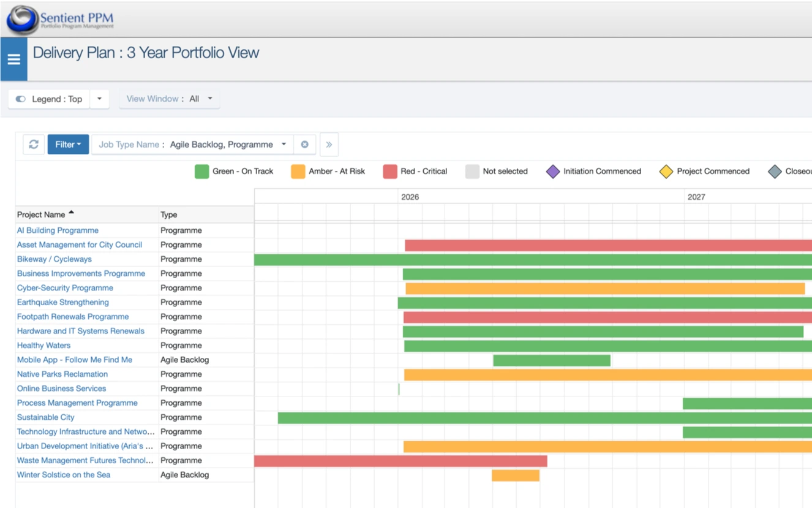Select Winter Solstice amber Gantt bar
The image size is (812, 508).
(516, 476)
